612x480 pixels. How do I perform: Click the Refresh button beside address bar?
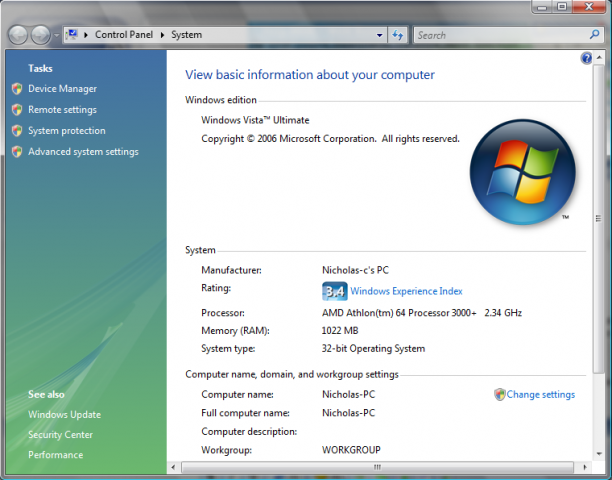pyautogui.click(x=398, y=35)
